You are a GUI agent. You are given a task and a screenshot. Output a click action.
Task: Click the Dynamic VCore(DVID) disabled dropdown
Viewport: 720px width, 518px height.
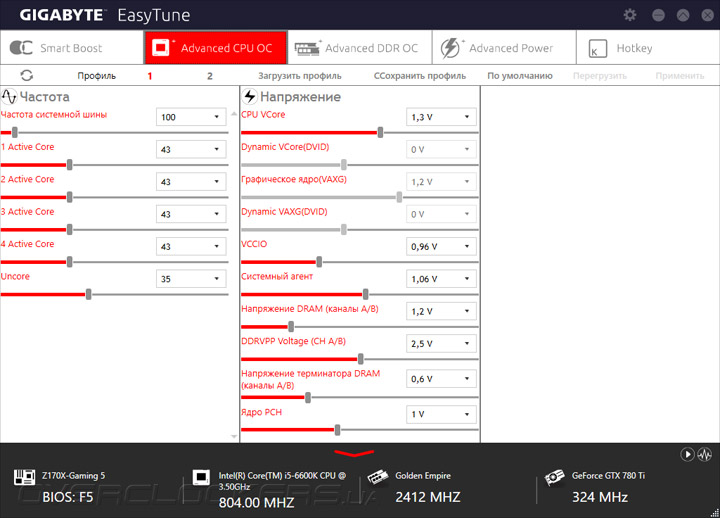(441, 149)
